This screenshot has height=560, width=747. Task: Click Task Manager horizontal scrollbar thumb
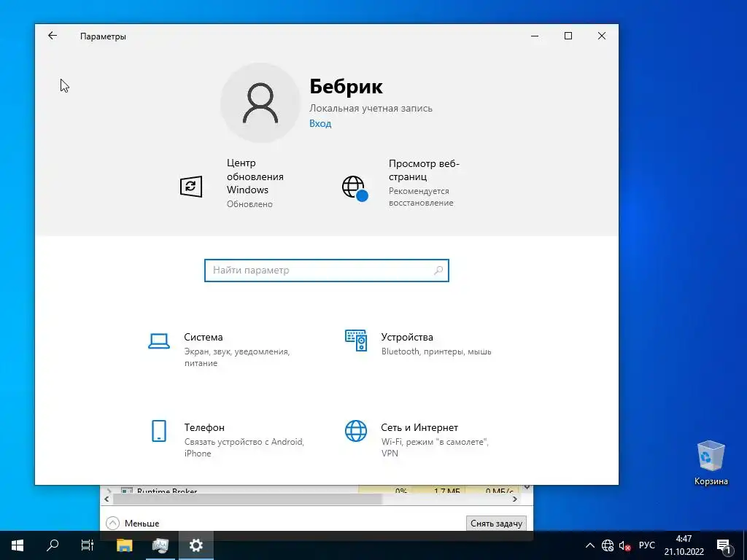coord(247,499)
